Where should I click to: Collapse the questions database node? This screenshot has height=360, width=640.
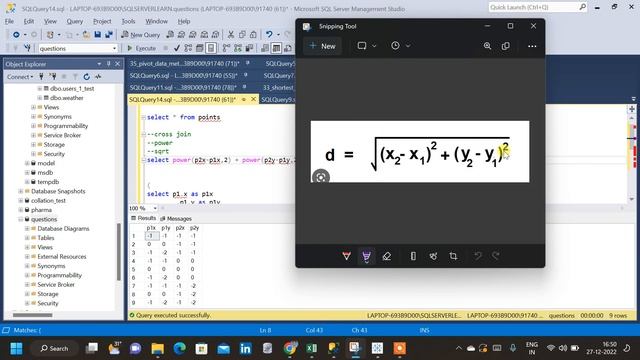click(20, 219)
